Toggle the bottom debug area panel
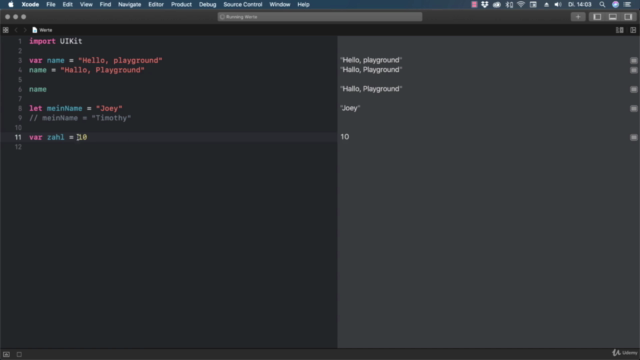 (x=613, y=17)
